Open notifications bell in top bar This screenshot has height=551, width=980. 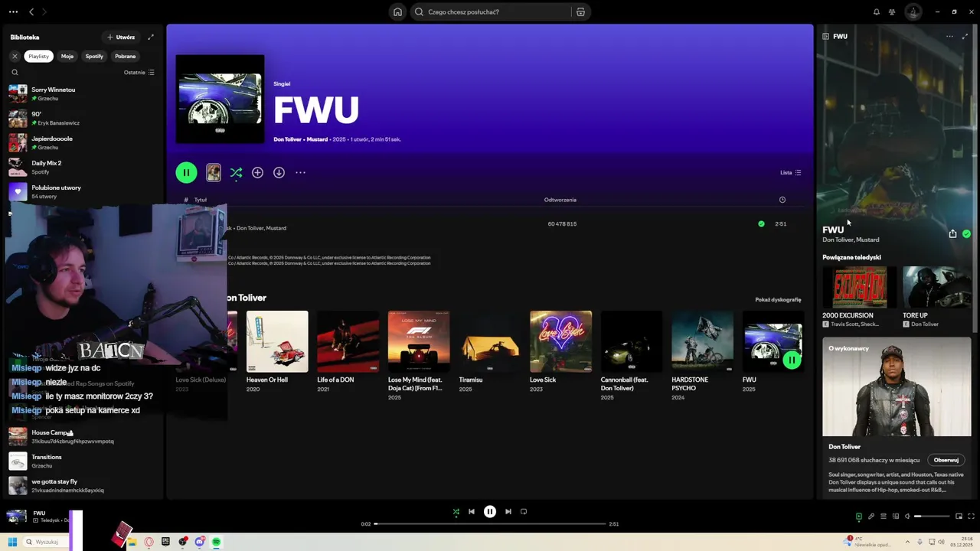click(x=877, y=11)
